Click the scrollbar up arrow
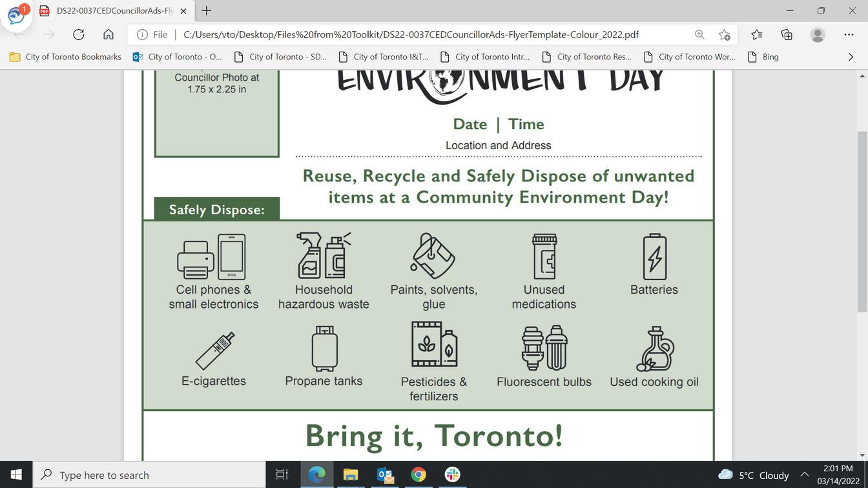The height and width of the screenshot is (488, 868). [862, 76]
